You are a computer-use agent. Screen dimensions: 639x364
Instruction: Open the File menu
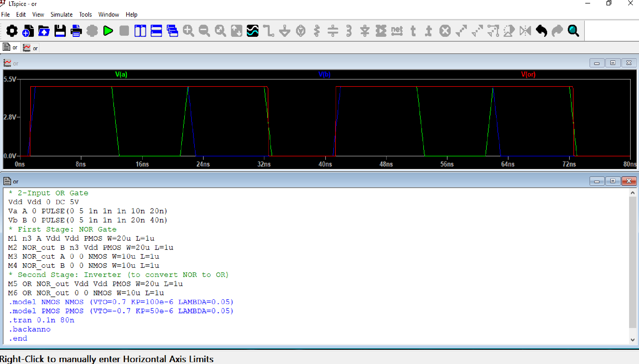(6, 15)
